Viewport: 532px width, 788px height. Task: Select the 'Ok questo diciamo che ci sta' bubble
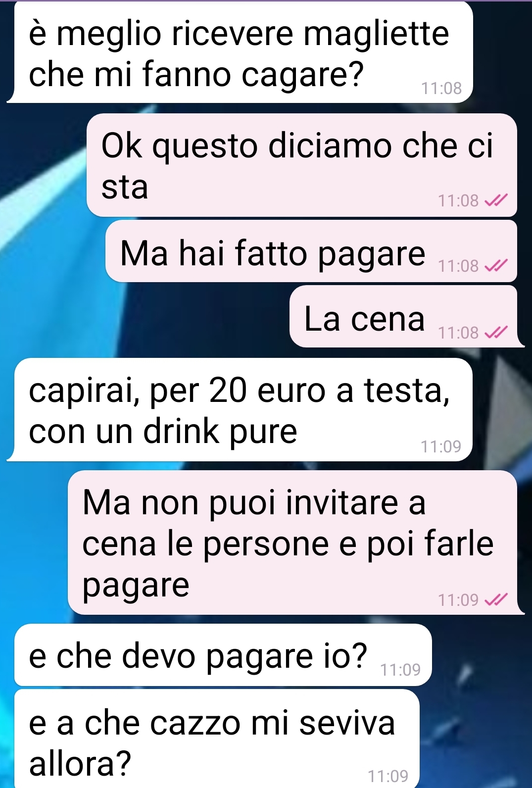tap(302, 165)
